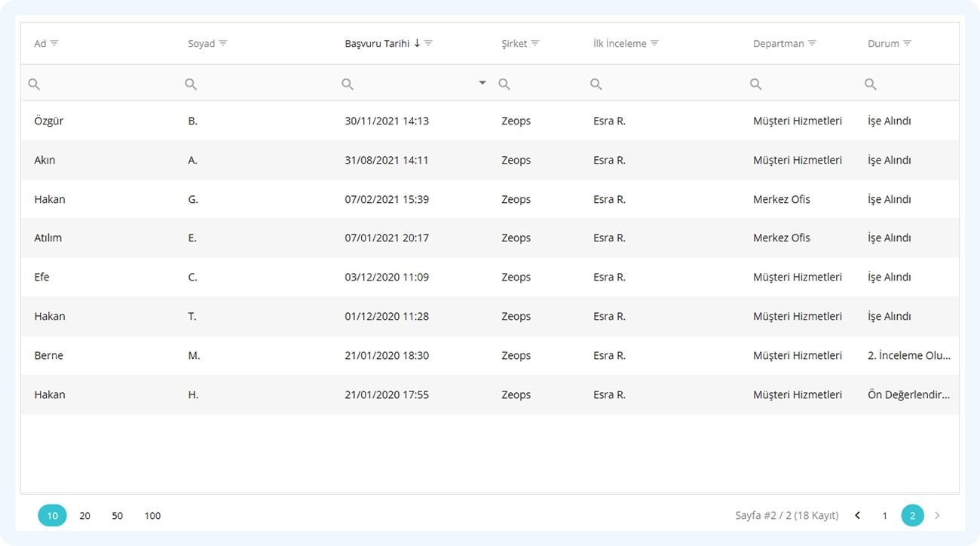Image resolution: width=980 pixels, height=546 pixels.
Task: Click the Sayfa #2 / 2 (18 Kayıt) label
Action: click(787, 516)
